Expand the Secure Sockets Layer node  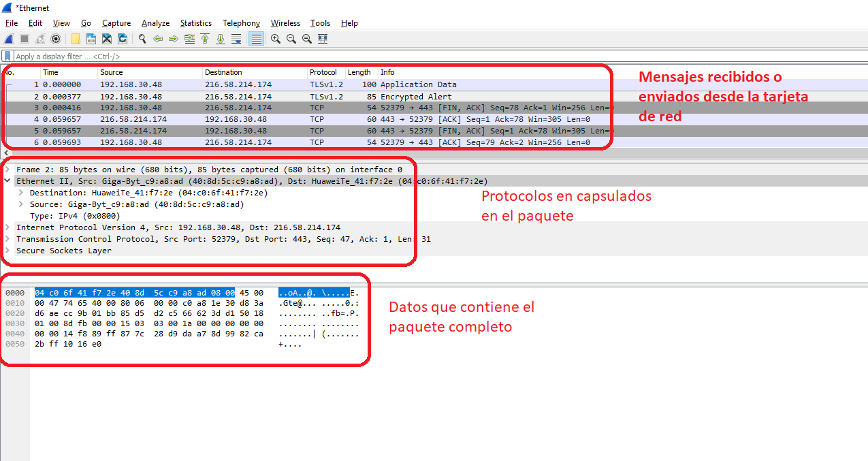[7, 251]
